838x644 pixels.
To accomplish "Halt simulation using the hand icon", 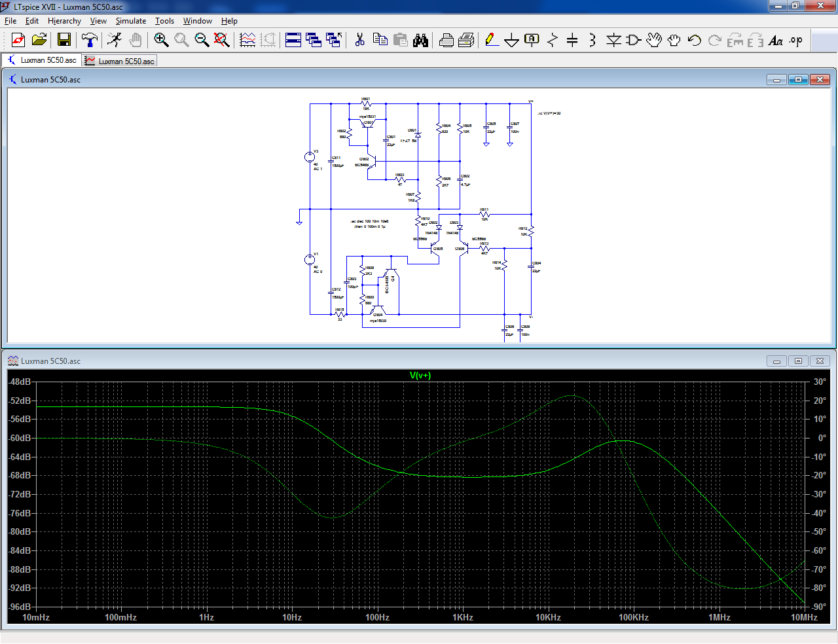I will [x=136, y=40].
